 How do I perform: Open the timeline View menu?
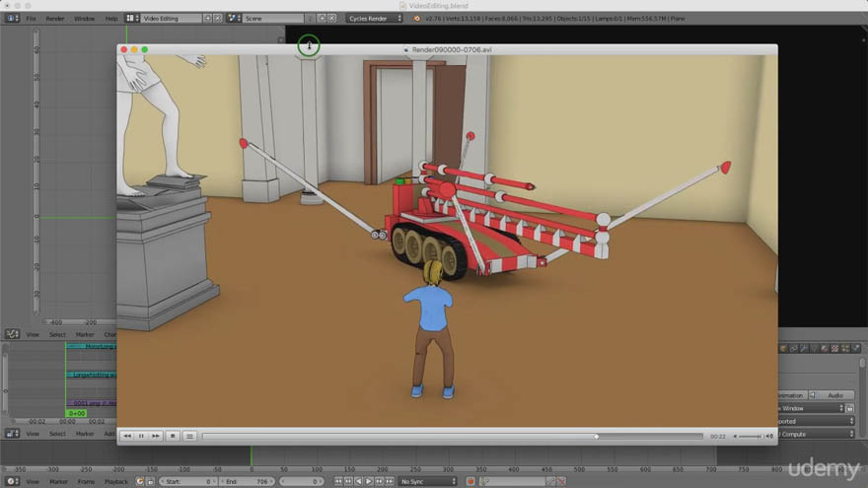click(33, 481)
